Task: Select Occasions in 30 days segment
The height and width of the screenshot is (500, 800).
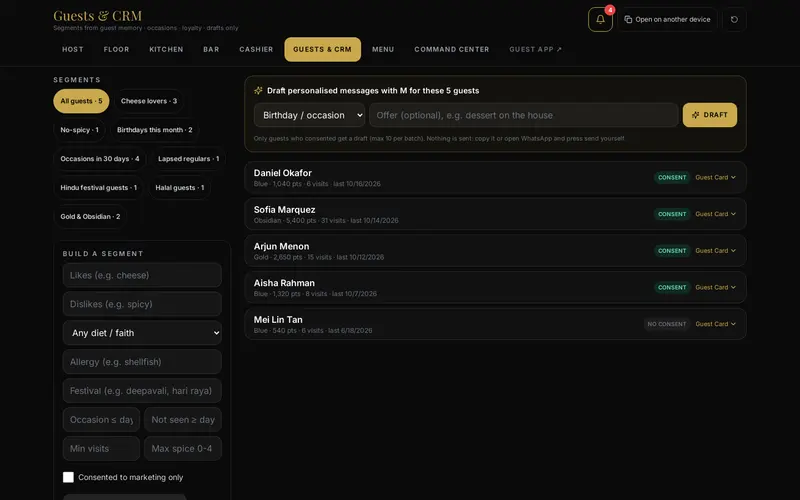Action: (99, 159)
